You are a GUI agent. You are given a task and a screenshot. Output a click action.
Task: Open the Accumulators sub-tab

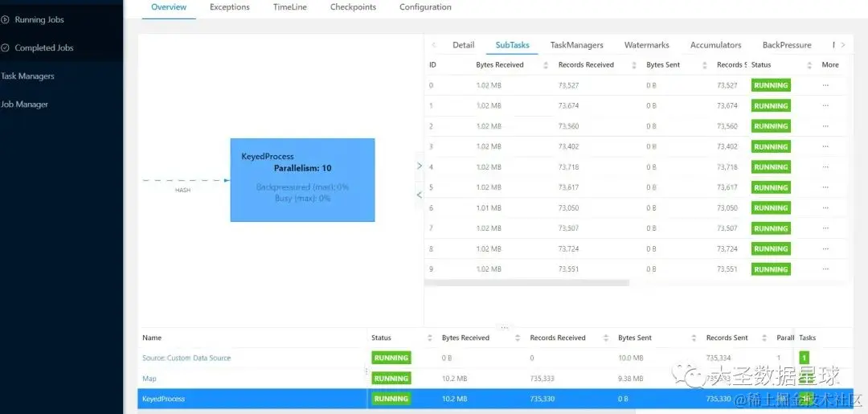point(716,45)
